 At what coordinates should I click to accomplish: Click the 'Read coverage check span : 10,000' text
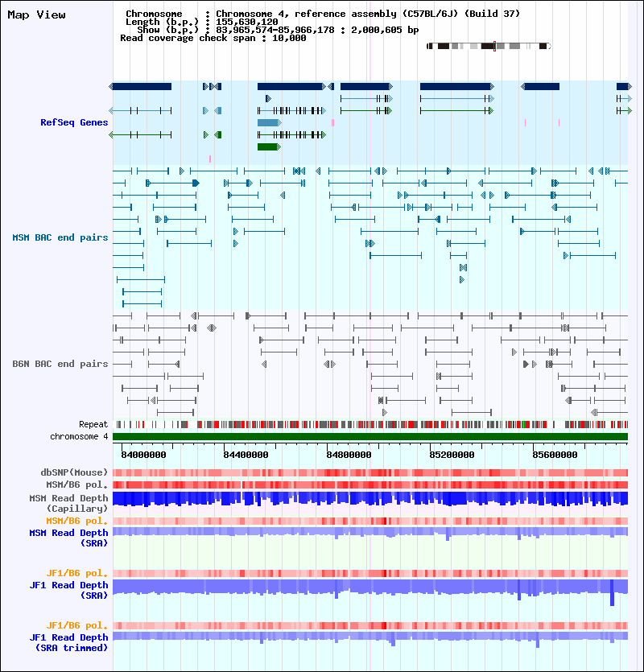(213, 38)
